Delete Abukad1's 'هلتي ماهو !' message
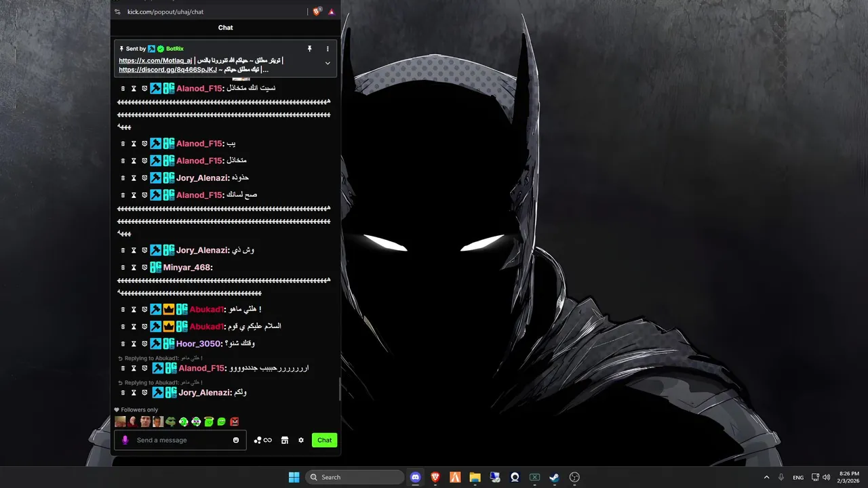Screen dimensions: 868x488 tap(123, 309)
